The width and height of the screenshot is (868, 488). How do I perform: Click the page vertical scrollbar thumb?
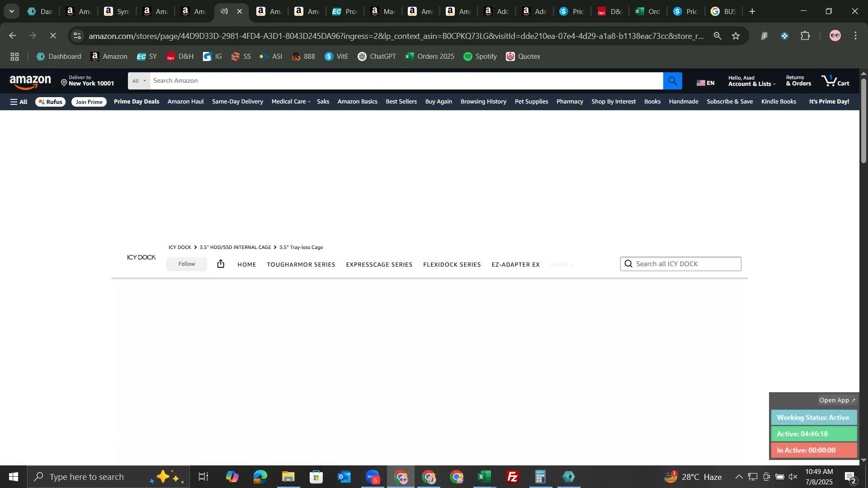point(863,121)
